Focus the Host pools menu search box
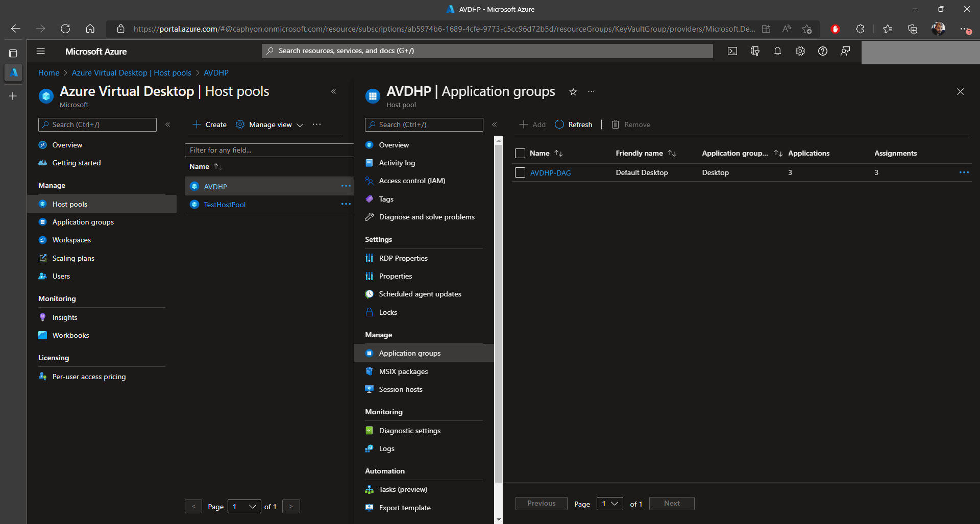Screen dimensions: 980x524 [97, 124]
